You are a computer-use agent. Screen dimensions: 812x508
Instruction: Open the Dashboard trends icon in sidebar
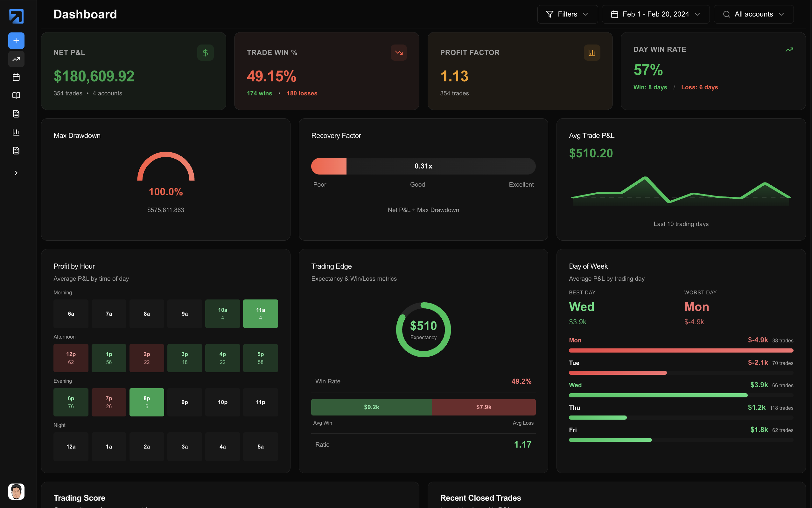point(16,59)
